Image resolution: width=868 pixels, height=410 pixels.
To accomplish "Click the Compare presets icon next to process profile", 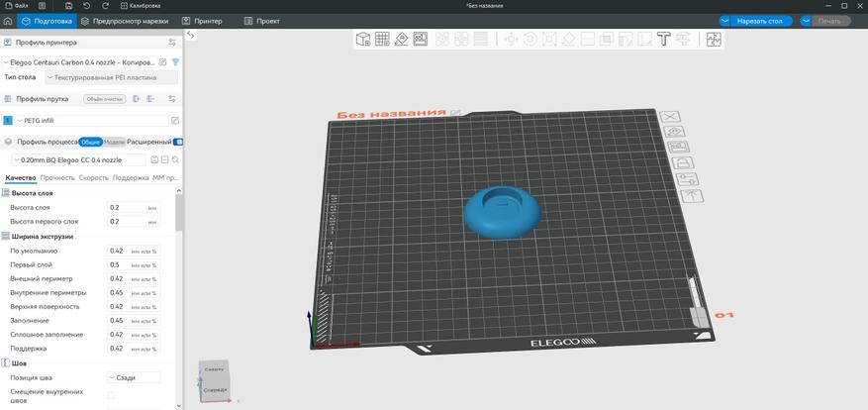I will [164, 159].
